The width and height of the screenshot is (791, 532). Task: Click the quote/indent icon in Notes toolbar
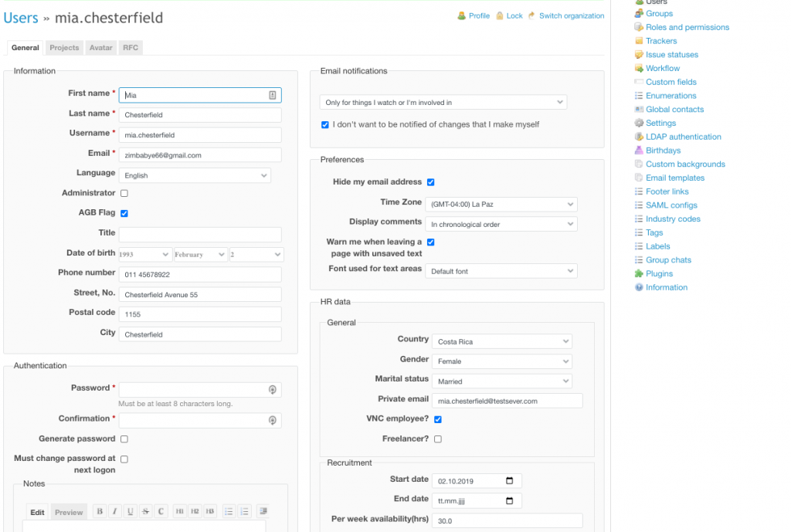[263, 511]
